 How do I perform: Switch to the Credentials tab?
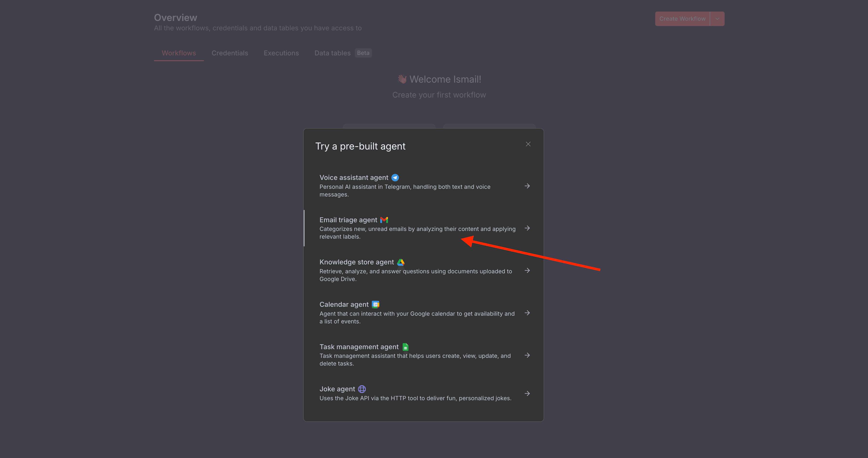tap(230, 53)
